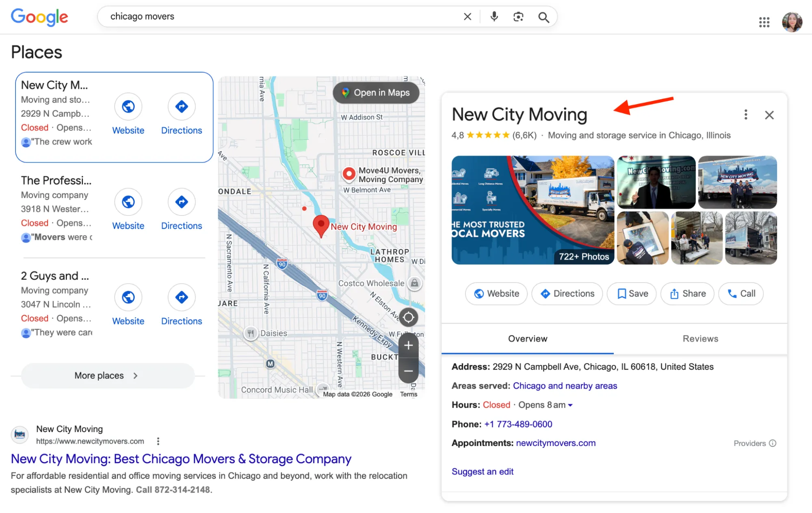Open newcitymovers.com appointments link
Screen dimensions: 812x513
coord(556,443)
